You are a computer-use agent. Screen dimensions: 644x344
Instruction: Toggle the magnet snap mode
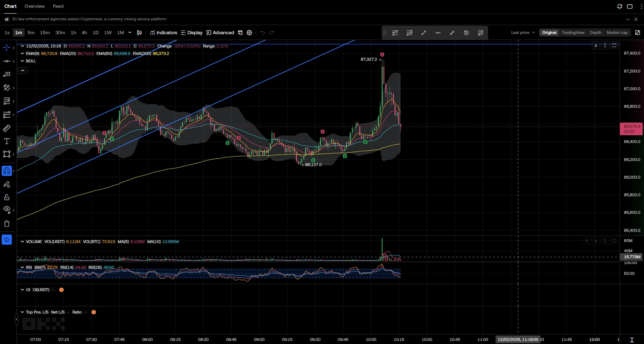[x=7, y=171]
